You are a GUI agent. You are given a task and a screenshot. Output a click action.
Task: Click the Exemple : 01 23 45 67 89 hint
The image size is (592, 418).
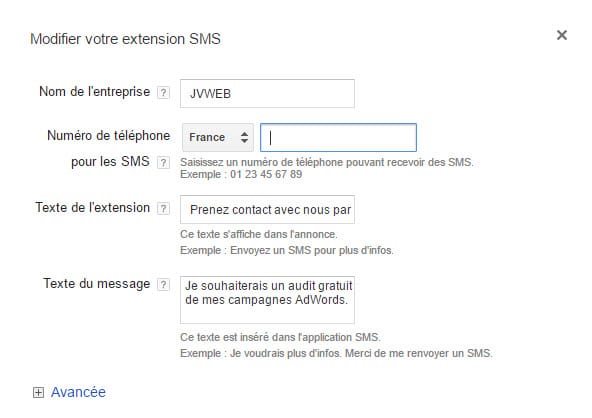click(241, 174)
